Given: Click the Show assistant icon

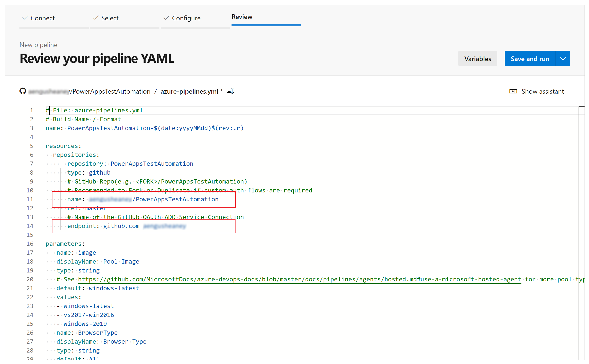Looking at the screenshot, I should coord(514,91).
